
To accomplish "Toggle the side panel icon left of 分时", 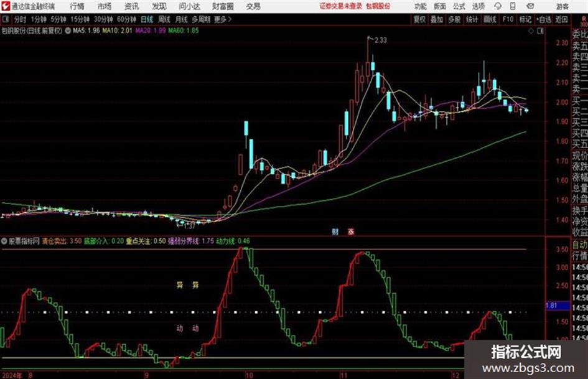I will (6, 19).
